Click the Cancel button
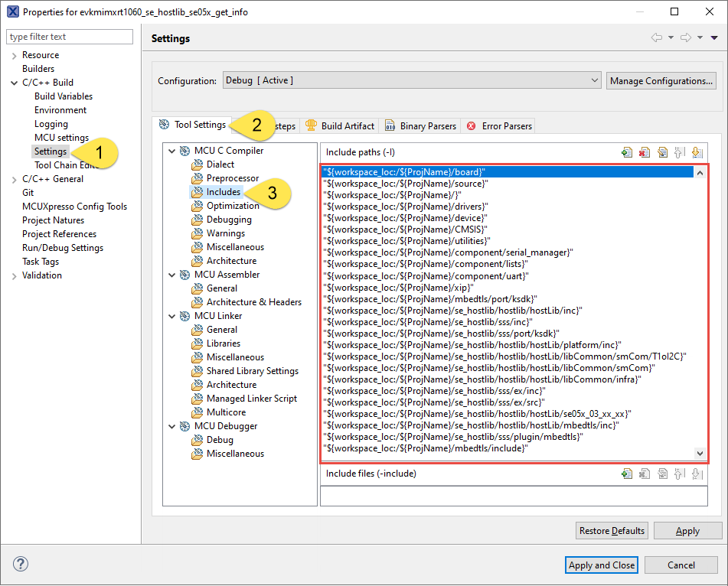This screenshot has width=728, height=586. 681,565
